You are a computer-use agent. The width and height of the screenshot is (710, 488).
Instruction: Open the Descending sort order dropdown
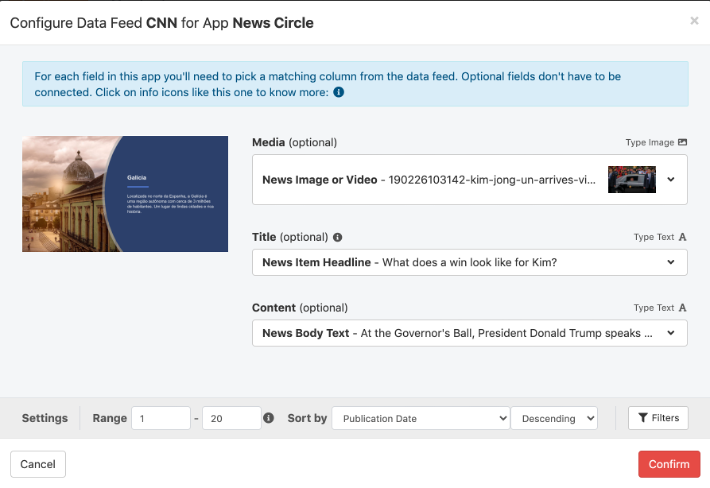click(554, 418)
